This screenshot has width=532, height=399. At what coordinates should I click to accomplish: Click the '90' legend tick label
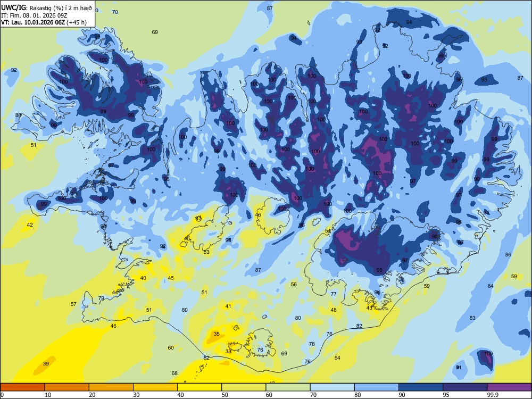402,395
